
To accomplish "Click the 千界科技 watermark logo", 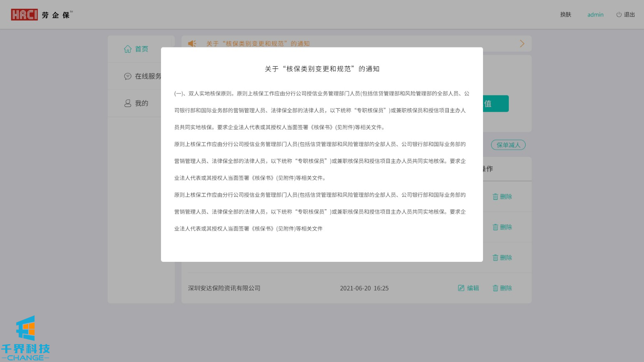I will coord(25,338).
